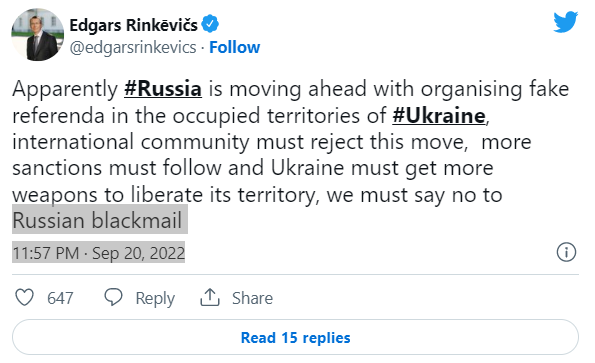The image size is (595, 363).
Task: Open the #Russia hashtag
Action: 163,89
